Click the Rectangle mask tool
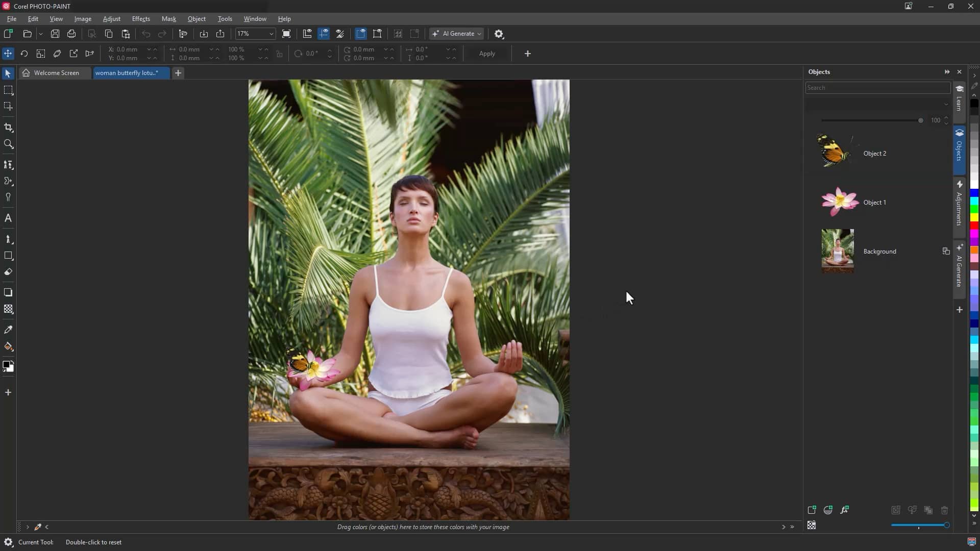Screen dimensions: 980x551 coord(8,90)
